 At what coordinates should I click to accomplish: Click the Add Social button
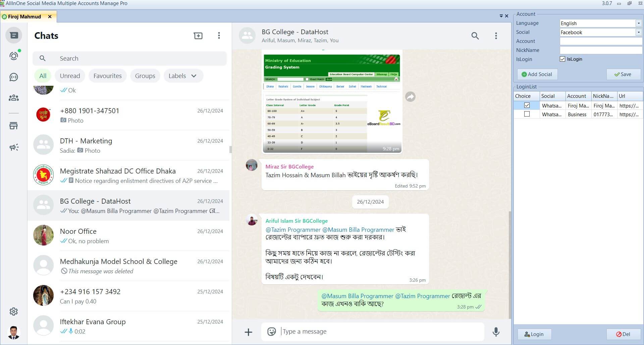coord(537,74)
